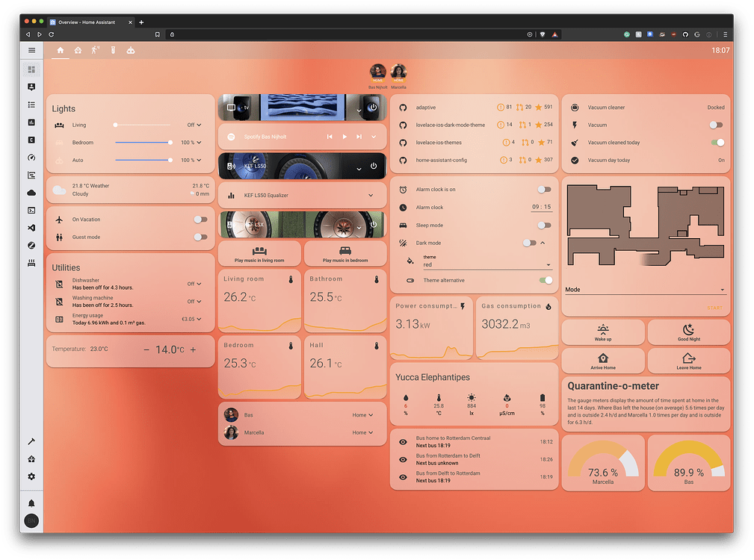Click the sidebar hamburger menu icon
This screenshot has width=754, height=560.
coord(31,50)
